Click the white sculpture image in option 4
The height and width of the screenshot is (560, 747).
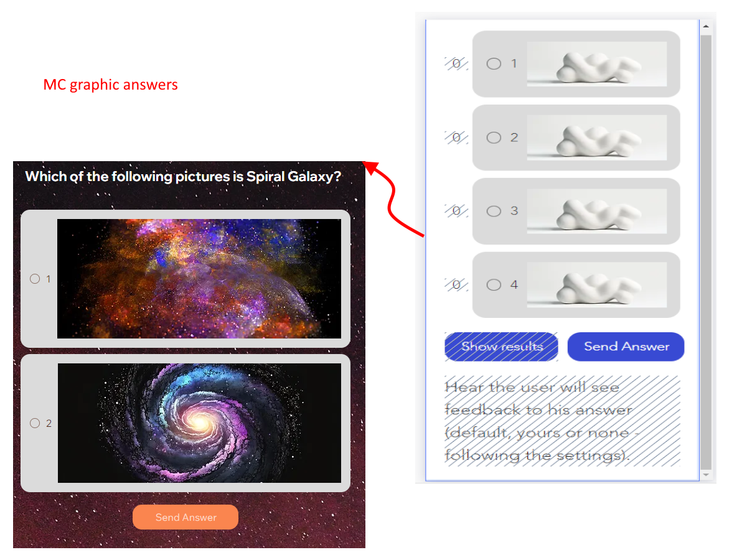click(597, 285)
